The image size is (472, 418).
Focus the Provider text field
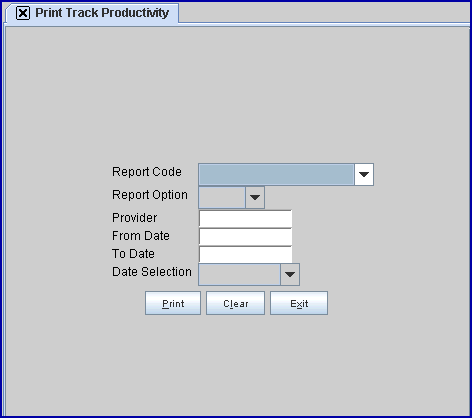pos(246,219)
